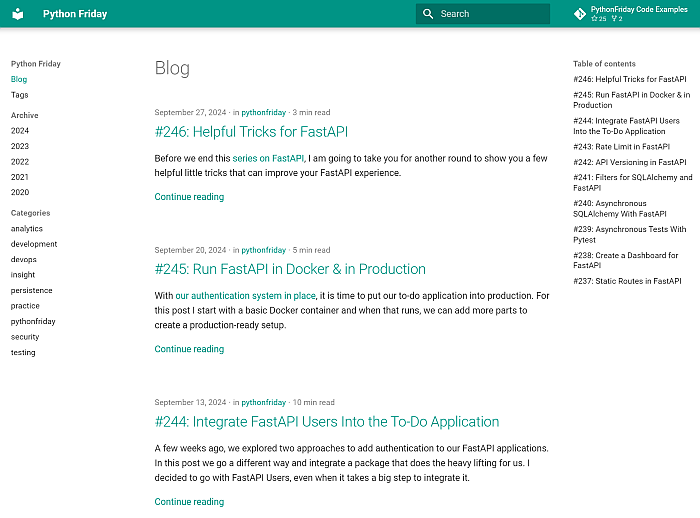Open the PythonFriday Code Examples git icon

click(x=579, y=14)
